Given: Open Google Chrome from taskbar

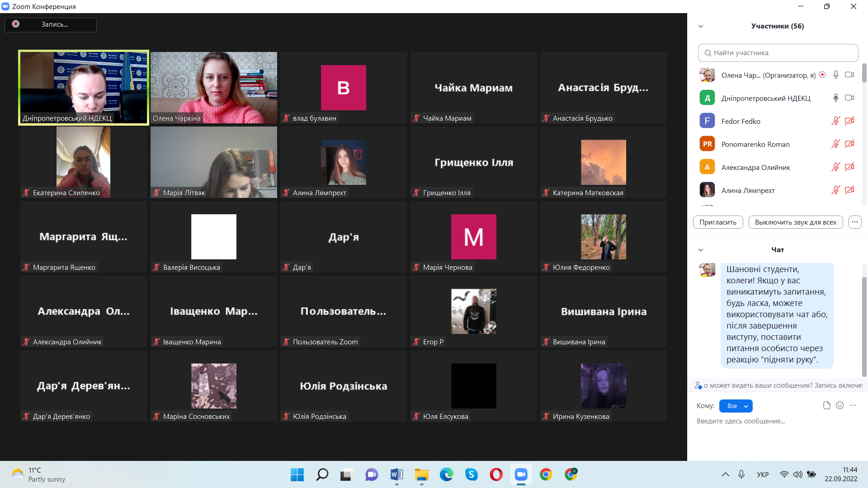Looking at the screenshot, I should coord(546,474).
